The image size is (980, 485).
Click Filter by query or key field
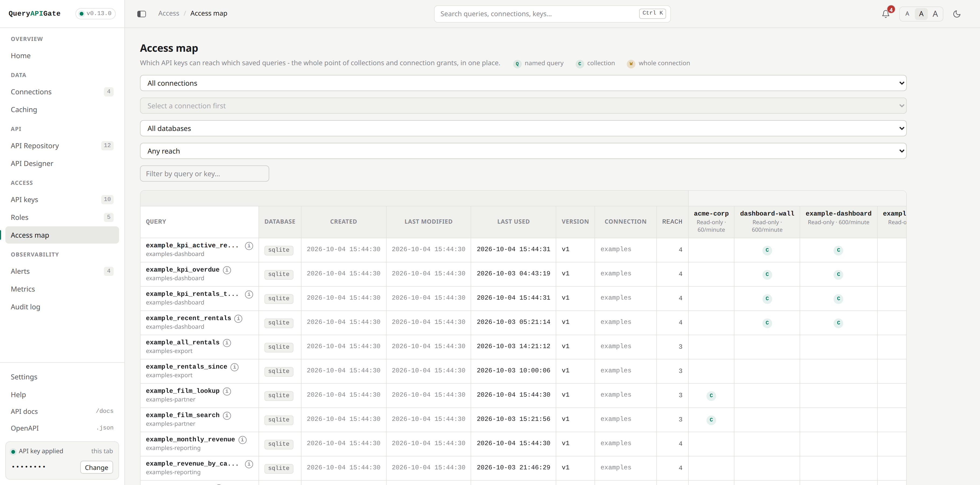(x=204, y=174)
